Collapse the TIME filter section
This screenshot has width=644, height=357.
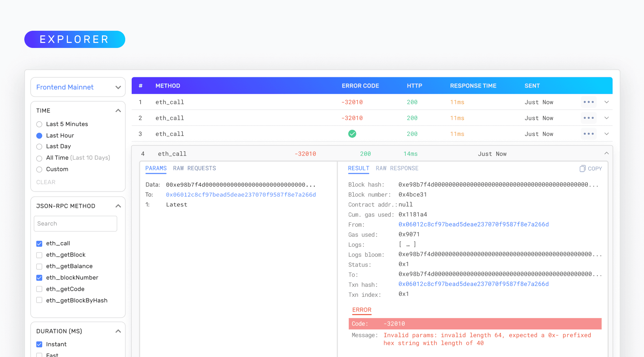coord(118,111)
